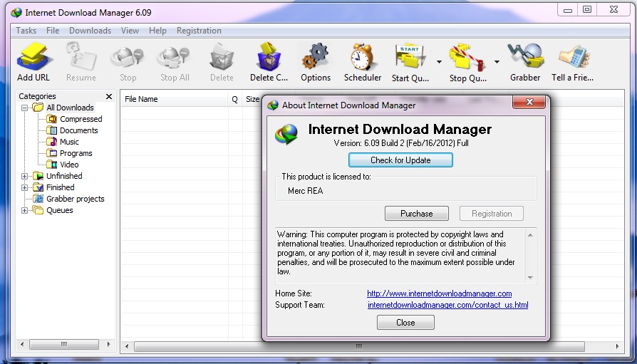The width and height of the screenshot is (637, 364).
Task: Click the Grabber projects icon
Action: (38, 199)
